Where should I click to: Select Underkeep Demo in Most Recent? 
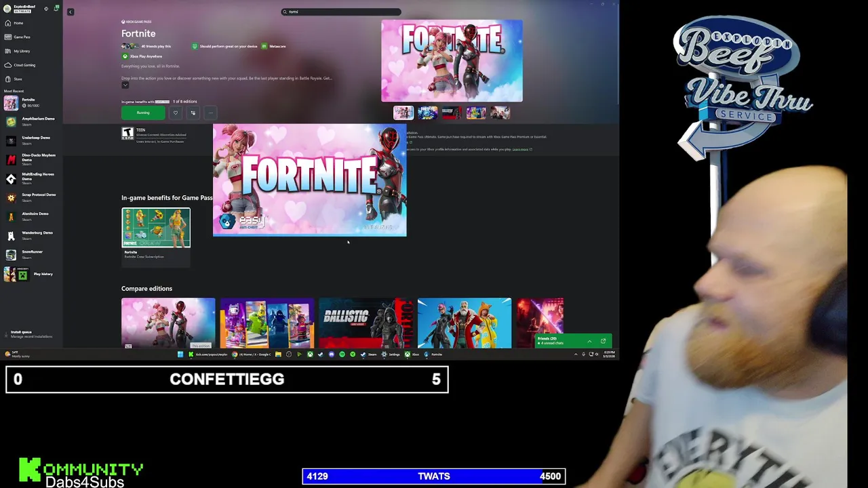click(x=30, y=140)
